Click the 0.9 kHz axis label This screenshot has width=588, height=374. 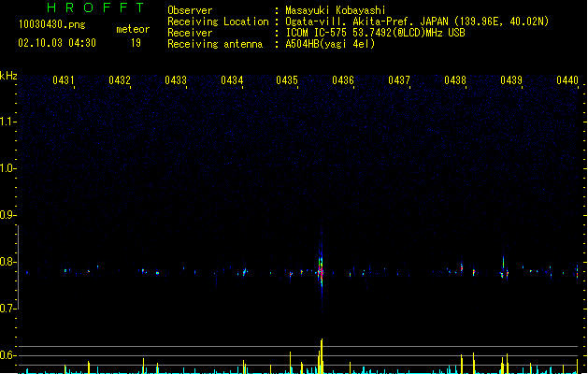pyautogui.click(x=7, y=215)
